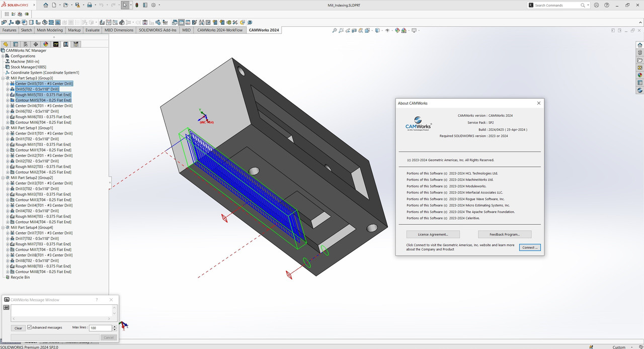Select Drill3[T02 - 0.5x118° Drill] operation
Screen dimensions: 644x349
tap(37, 189)
